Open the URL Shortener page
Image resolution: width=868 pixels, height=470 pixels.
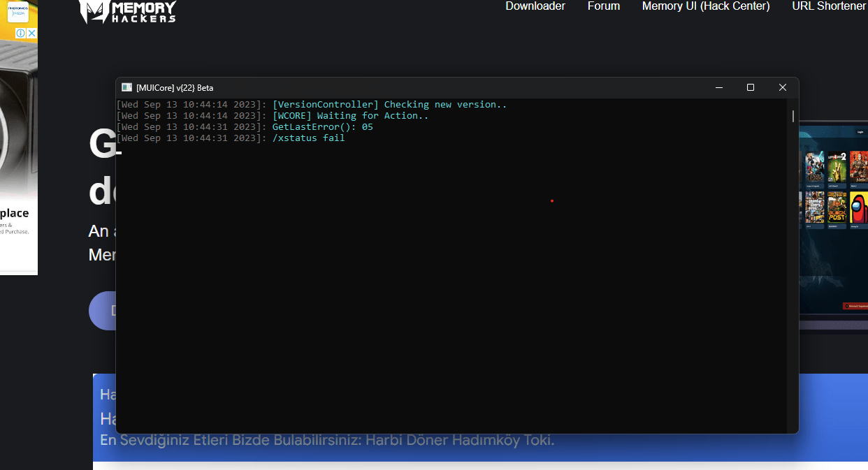coord(830,6)
